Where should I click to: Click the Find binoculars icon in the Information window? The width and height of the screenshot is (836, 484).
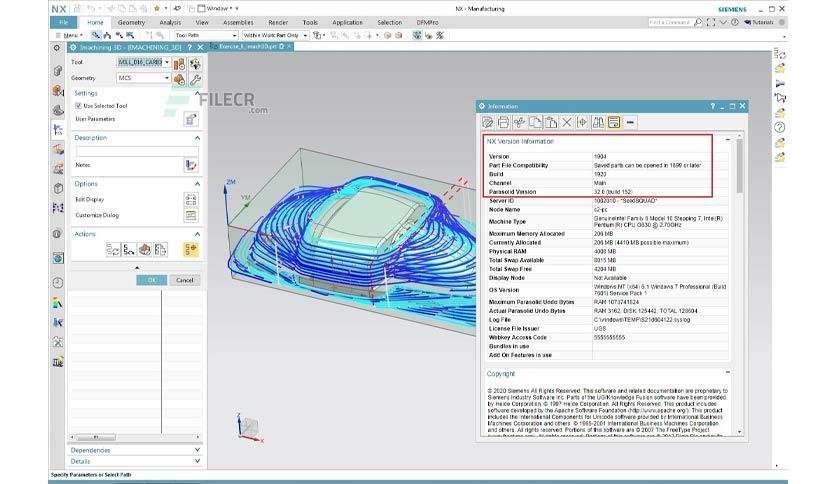[x=598, y=123]
